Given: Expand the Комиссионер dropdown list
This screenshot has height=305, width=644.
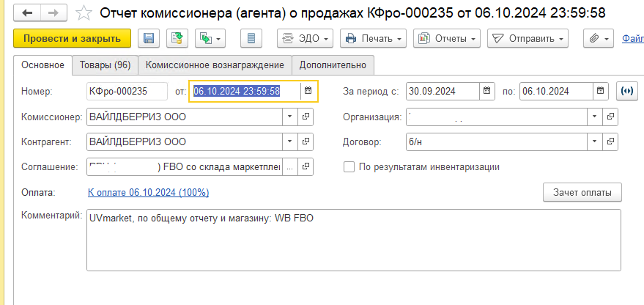Looking at the screenshot, I should [x=289, y=117].
